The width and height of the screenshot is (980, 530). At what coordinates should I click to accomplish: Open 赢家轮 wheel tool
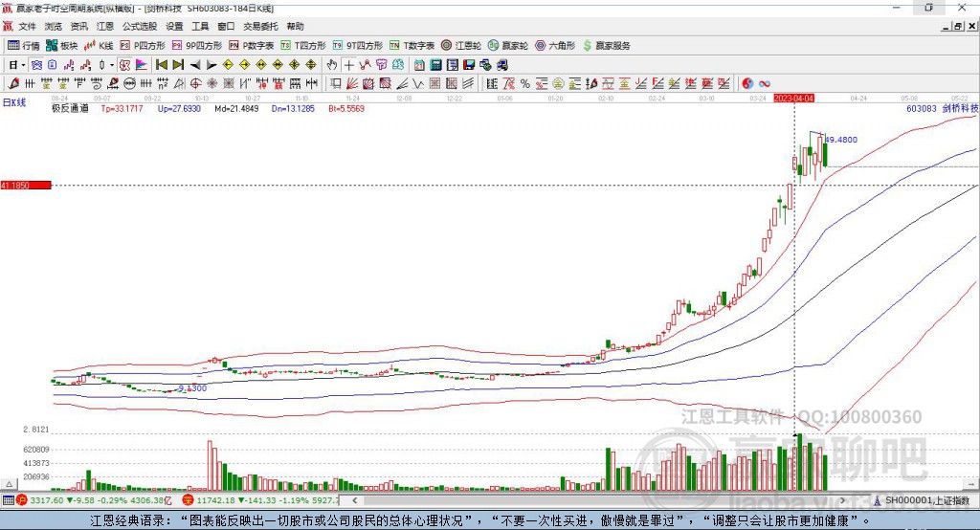[x=508, y=46]
